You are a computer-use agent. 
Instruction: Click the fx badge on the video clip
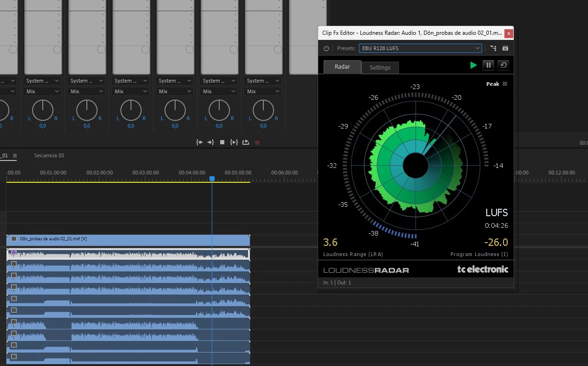pos(14,239)
